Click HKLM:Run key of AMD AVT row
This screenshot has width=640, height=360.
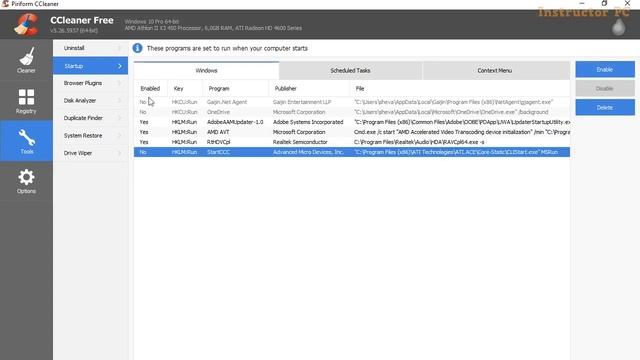coord(184,132)
